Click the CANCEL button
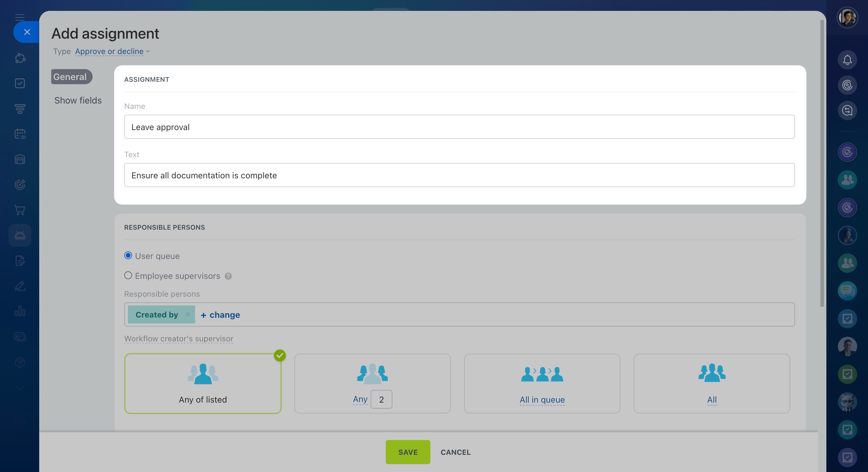Screen dimensions: 868x472 [x=456, y=452]
